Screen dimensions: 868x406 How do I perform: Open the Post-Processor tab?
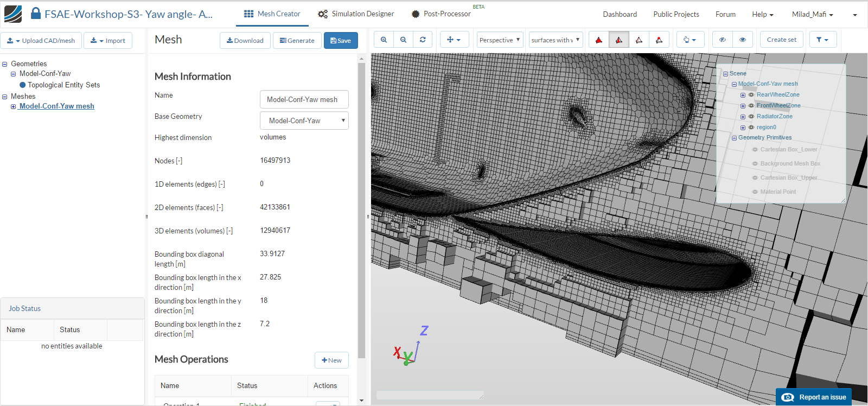pyautogui.click(x=441, y=14)
